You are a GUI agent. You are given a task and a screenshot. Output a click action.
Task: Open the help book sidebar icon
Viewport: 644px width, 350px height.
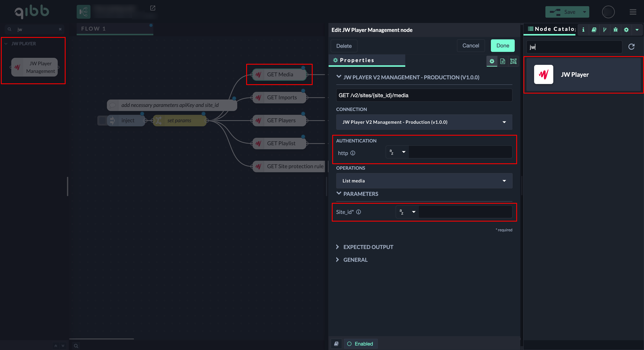[x=594, y=30]
